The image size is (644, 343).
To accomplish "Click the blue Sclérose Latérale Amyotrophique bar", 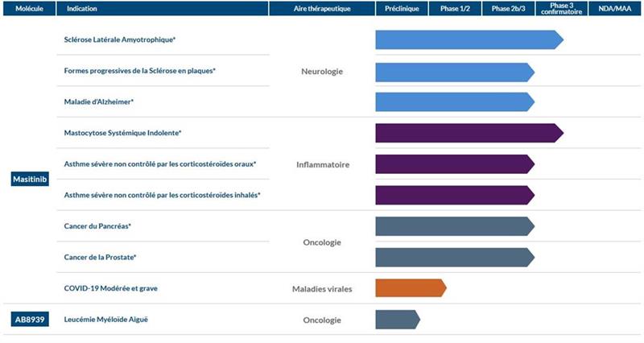I will [469, 39].
